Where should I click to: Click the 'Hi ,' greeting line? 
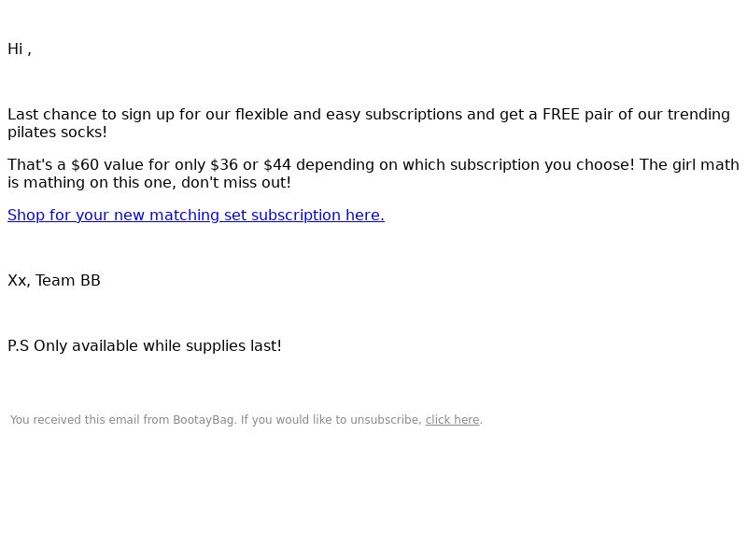pyautogui.click(x=20, y=49)
